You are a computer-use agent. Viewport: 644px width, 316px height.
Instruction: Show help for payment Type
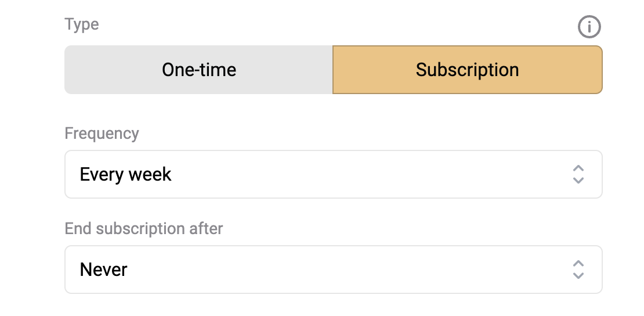589,27
